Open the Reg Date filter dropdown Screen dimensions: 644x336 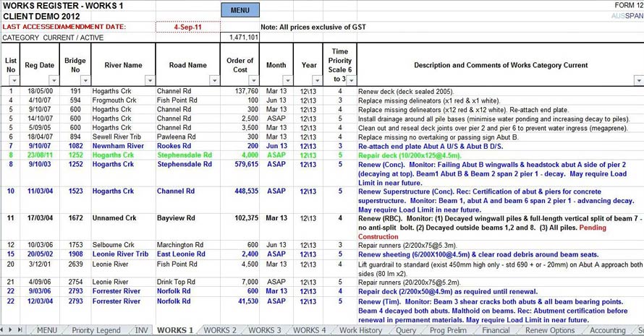[x=54, y=80]
